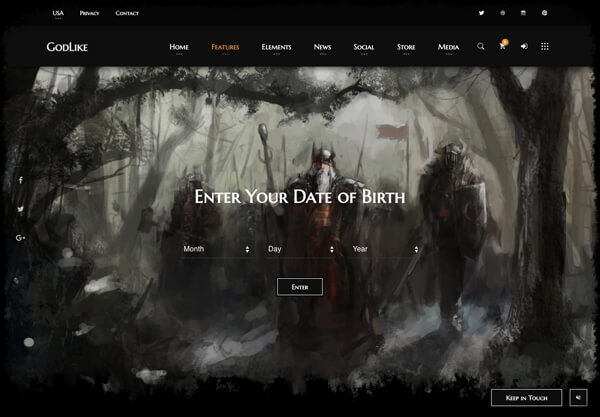600x417 pixels.
Task: Open the Social menu
Action: pyautogui.click(x=364, y=47)
